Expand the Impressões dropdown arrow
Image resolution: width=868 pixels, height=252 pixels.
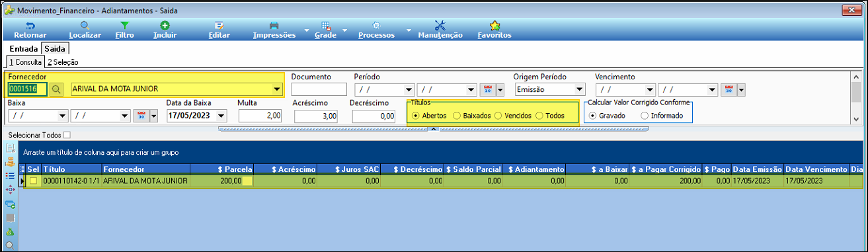click(x=306, y=30)
